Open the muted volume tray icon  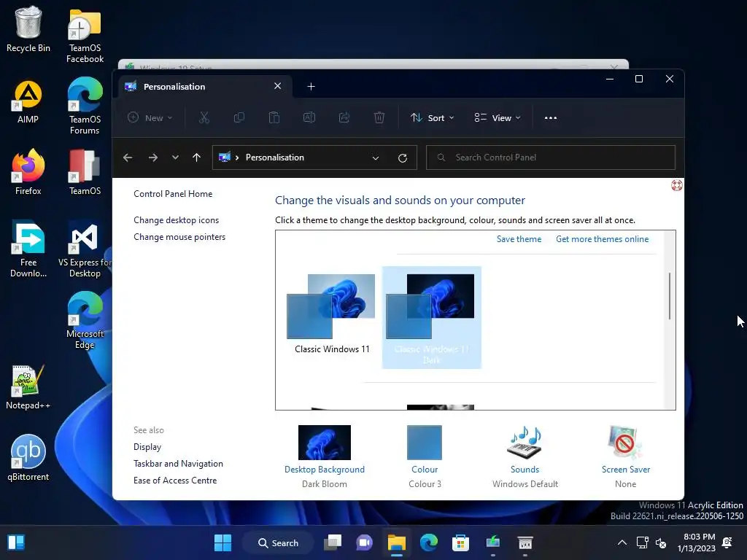pos(661,542)
